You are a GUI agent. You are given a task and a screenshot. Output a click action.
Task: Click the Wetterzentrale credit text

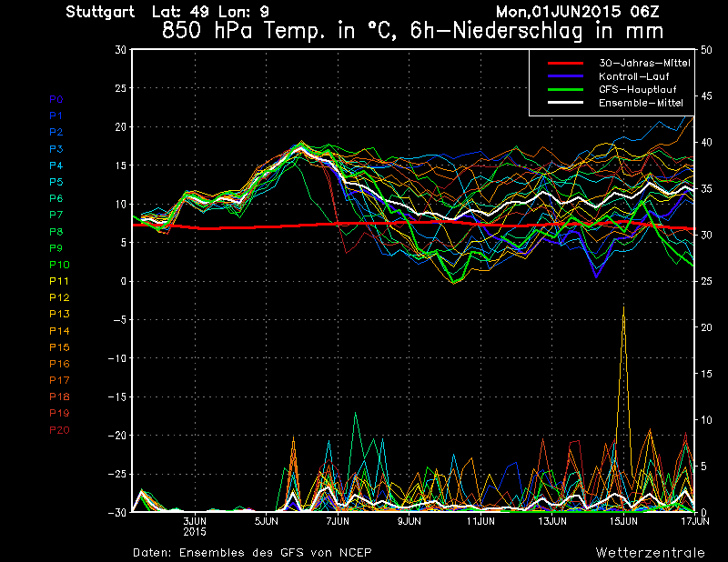(651, 553)
